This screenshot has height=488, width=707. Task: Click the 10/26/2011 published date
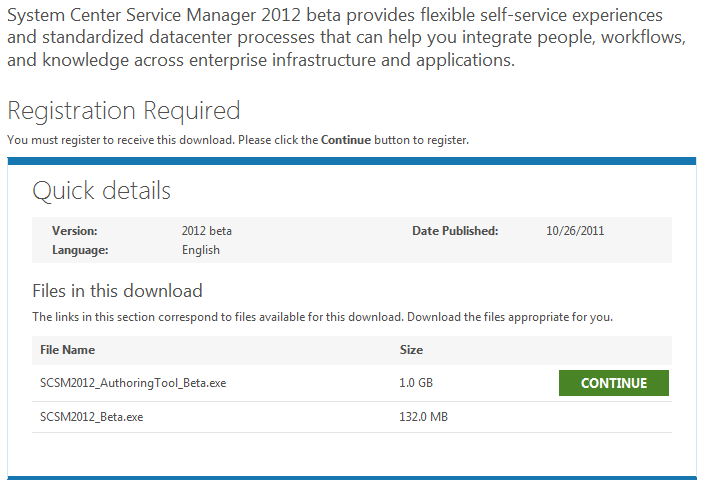[x=575, y=231]
